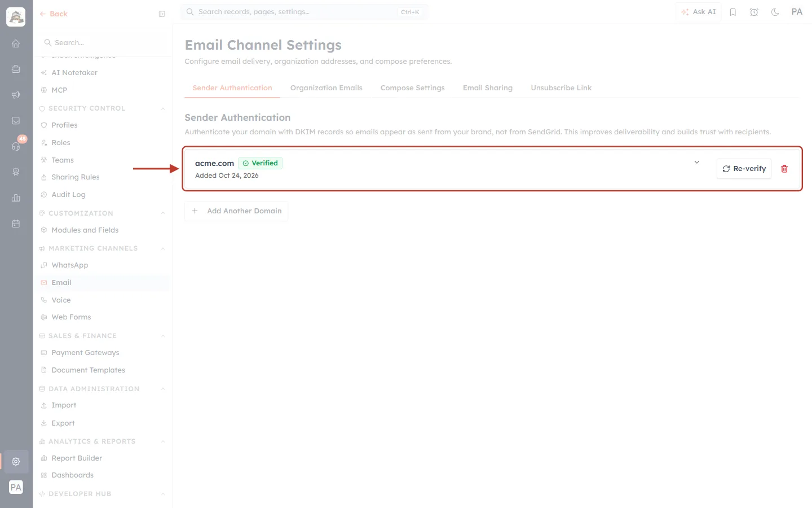Delete acme.com domain with trash icon
812x508 pixels.
784,169
